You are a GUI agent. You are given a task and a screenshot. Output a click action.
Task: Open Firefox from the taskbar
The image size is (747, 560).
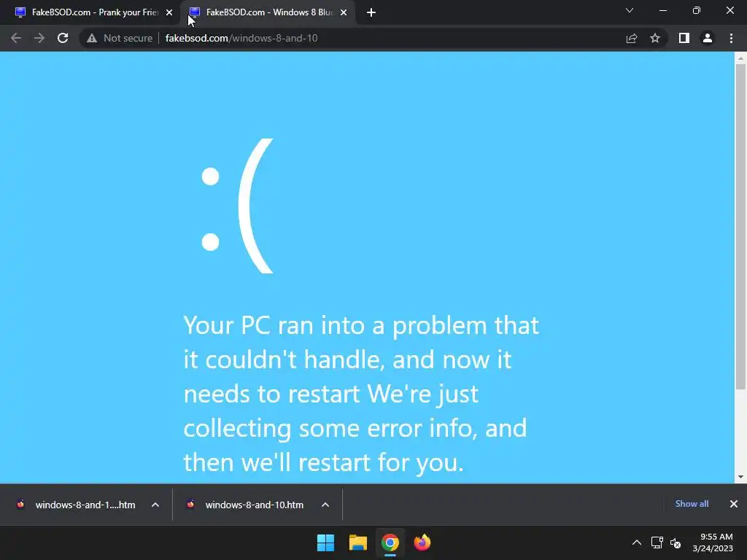(422, 542)
